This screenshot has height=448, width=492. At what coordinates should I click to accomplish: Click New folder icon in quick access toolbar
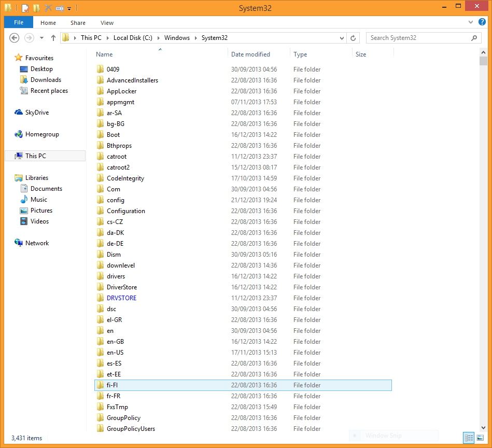37,8
